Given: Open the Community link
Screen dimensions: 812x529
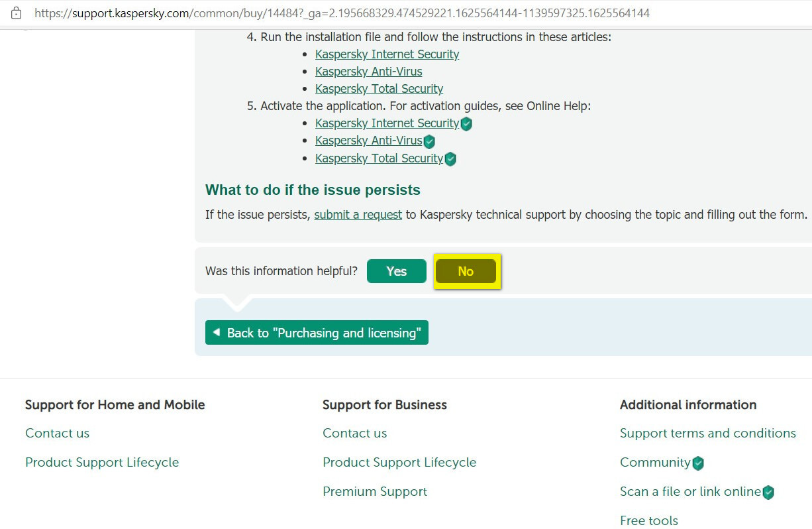Looking at the screenshot, I should [655, 462].
